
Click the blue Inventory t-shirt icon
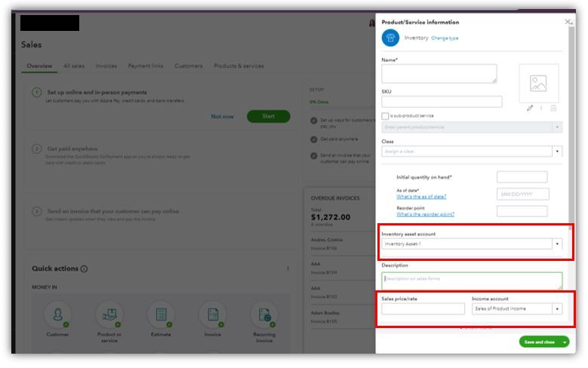[x=390, y=38]
